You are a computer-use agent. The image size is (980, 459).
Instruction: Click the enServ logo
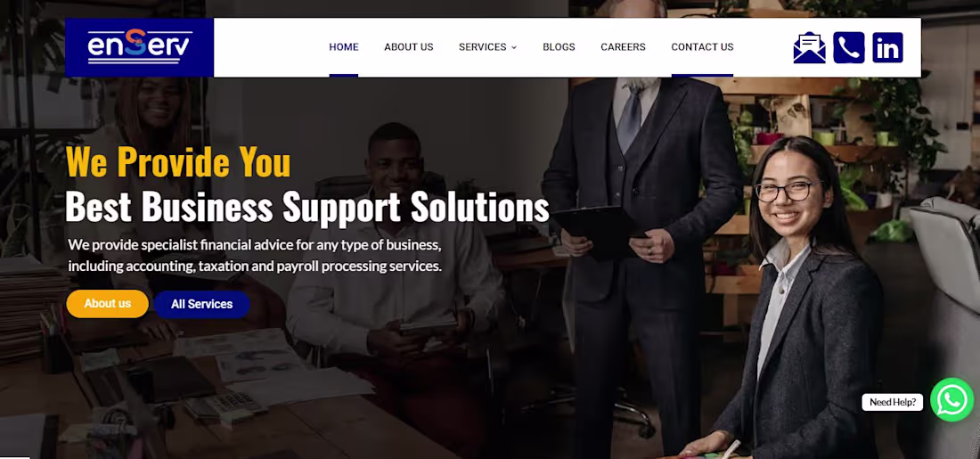coord(139,47)
